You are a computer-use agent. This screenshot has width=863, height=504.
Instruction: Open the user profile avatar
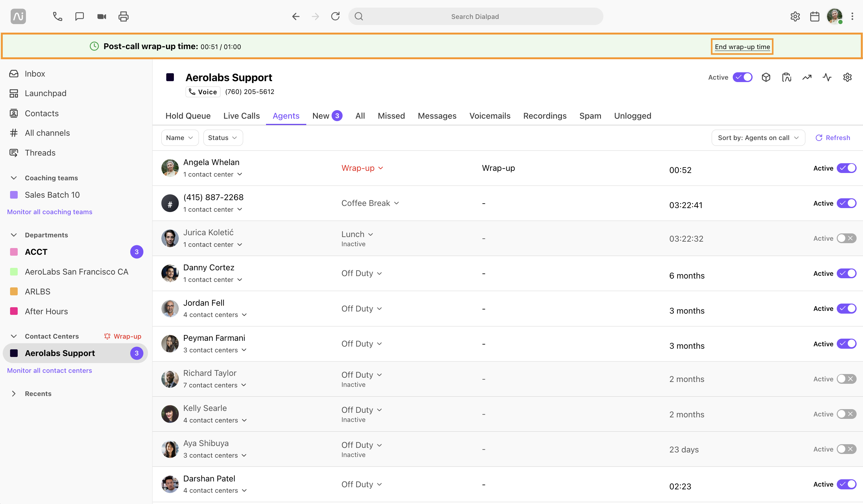835,16
